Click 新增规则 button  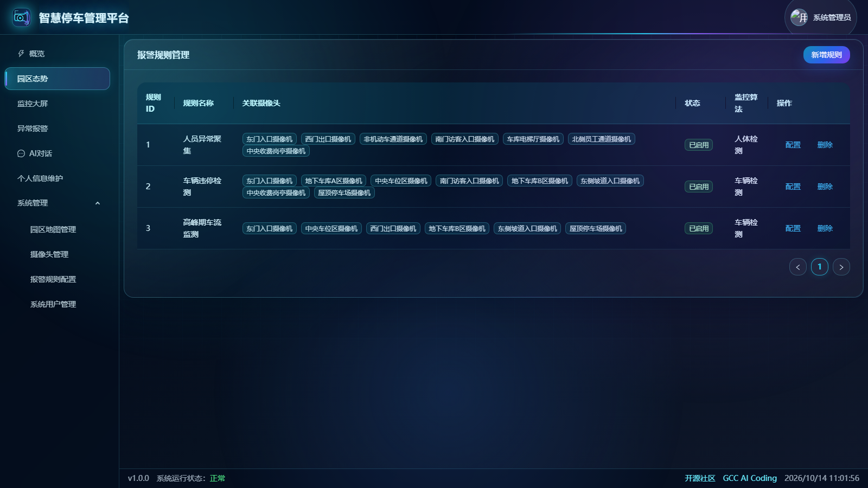826,55
